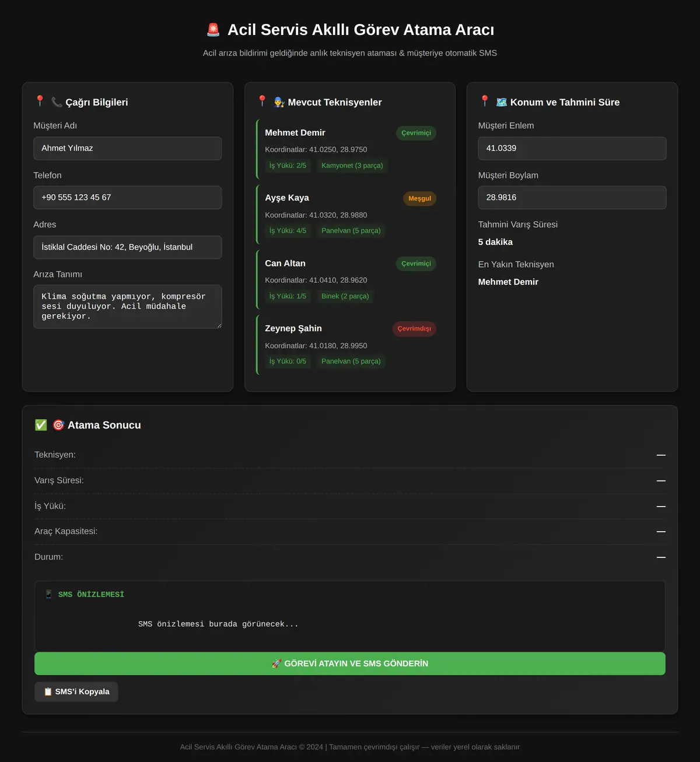Viewport: 700px width, 762px height.
Task: Click Ayşe Kaya's Meşgul status badge
Action: click(420, 198)
